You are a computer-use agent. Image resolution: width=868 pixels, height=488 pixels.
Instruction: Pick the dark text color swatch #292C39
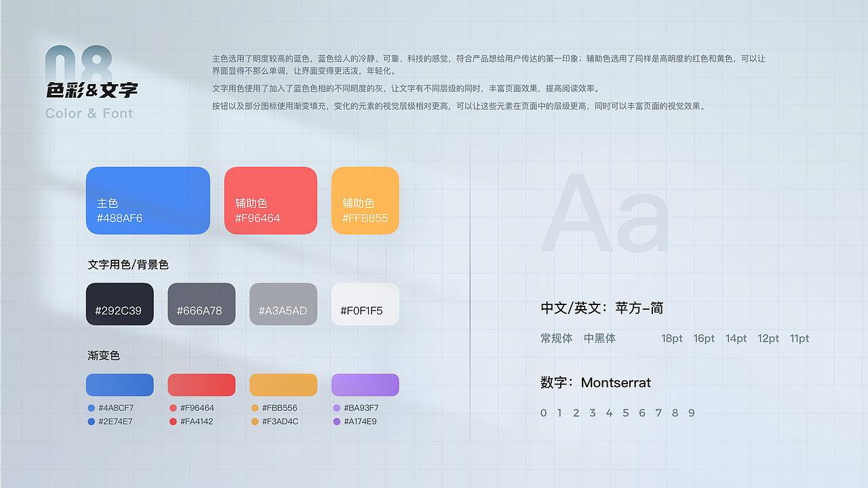coord(120,304)
